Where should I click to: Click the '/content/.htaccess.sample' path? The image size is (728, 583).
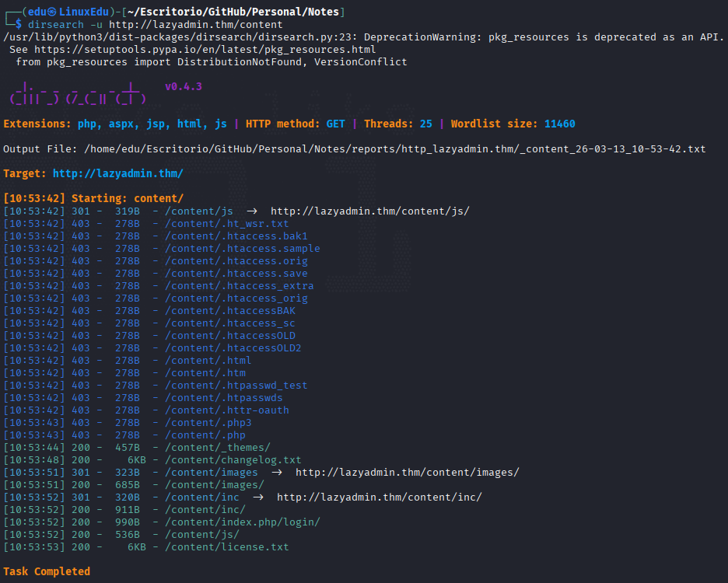tap(243, 249)
